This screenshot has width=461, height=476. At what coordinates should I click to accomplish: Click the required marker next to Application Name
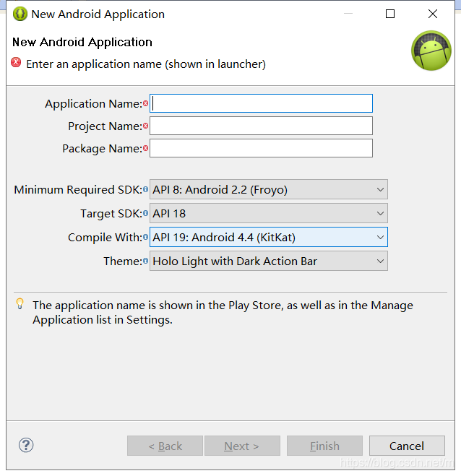[146, 103]
